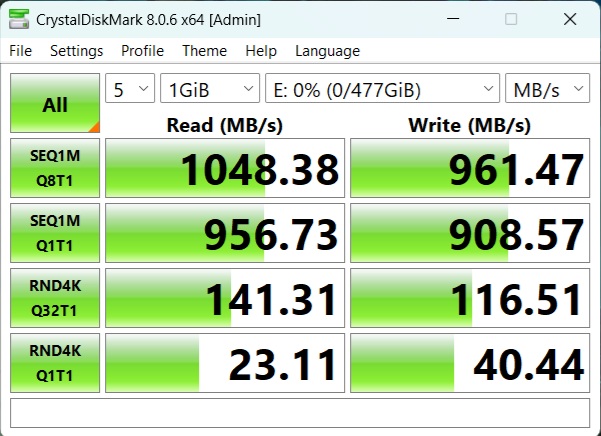
Task: Close the CrystalDiskMark window
Action: coord(570,19)
